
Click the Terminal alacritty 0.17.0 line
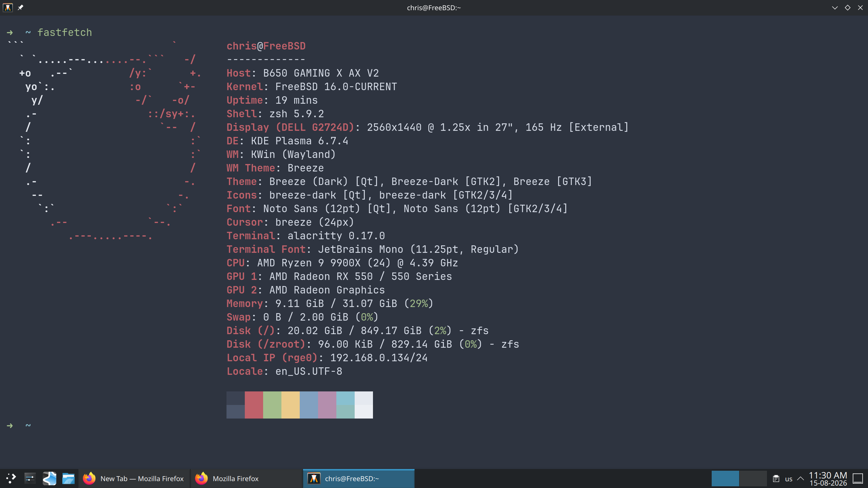click(x=306, y=236)
